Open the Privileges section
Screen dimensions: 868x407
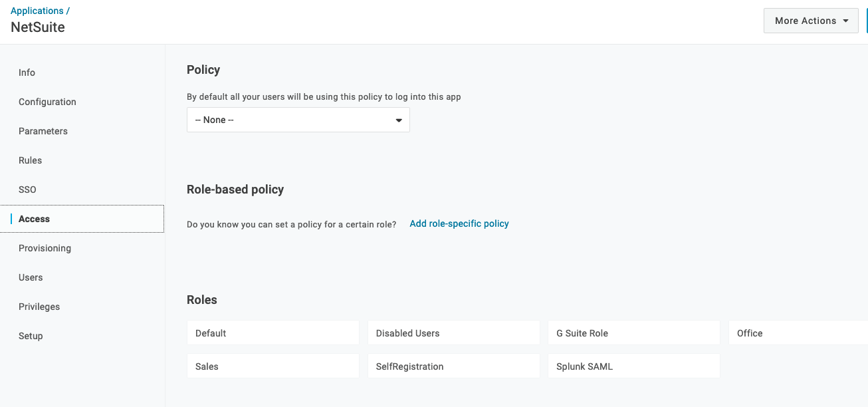tap(39, 307)
